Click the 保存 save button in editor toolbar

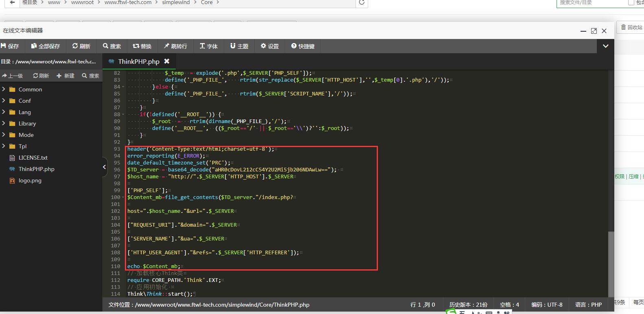tap(10, 46)
